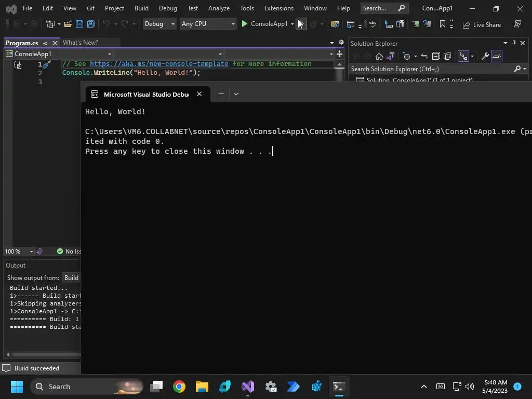This screenshot has width=532, height=399.
Task: Click the Start Without Debugging icon
Action: pos(301,24)
